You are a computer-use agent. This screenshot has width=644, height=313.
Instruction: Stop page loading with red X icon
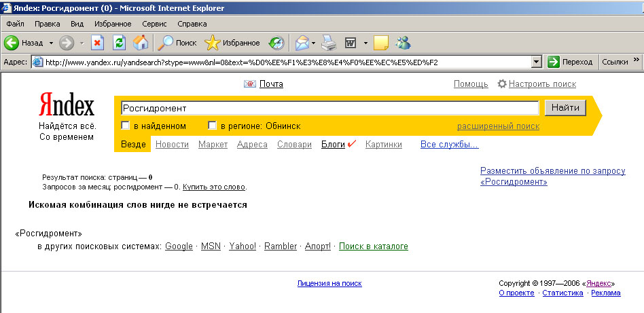click(x=98, y=43)
